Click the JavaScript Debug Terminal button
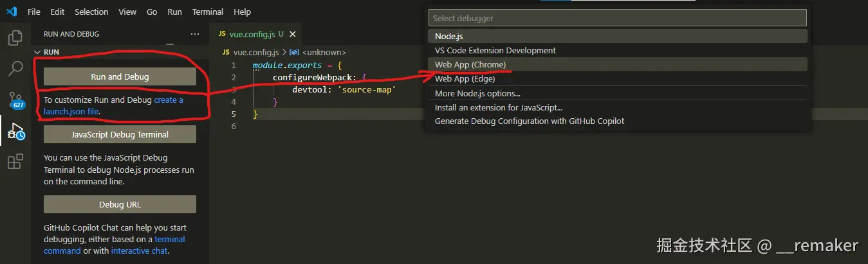 tap(120, 134)
